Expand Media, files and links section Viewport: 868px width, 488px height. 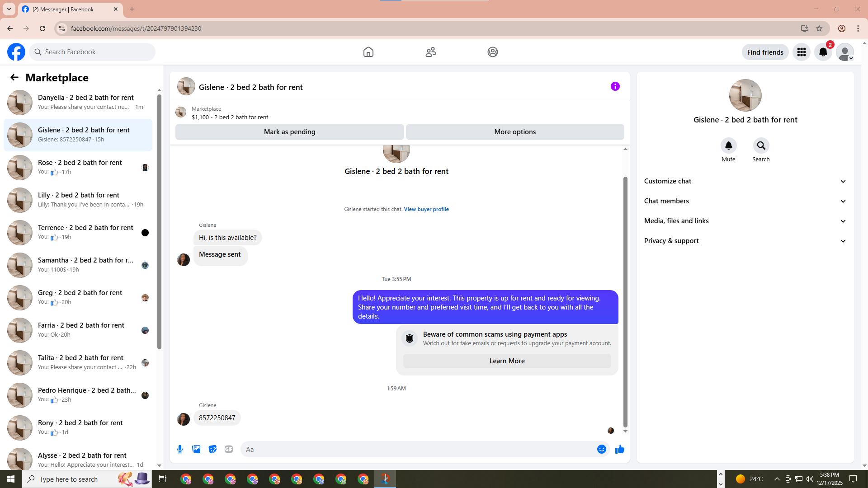click(x=745, y=221)
